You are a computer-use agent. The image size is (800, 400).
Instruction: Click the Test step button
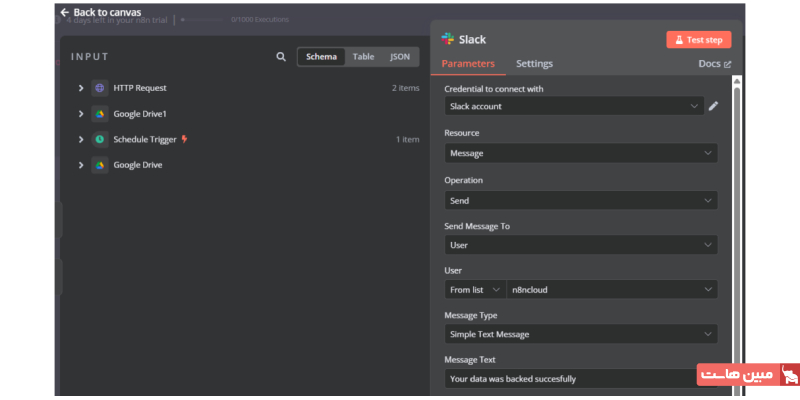(x=699, y=40)
